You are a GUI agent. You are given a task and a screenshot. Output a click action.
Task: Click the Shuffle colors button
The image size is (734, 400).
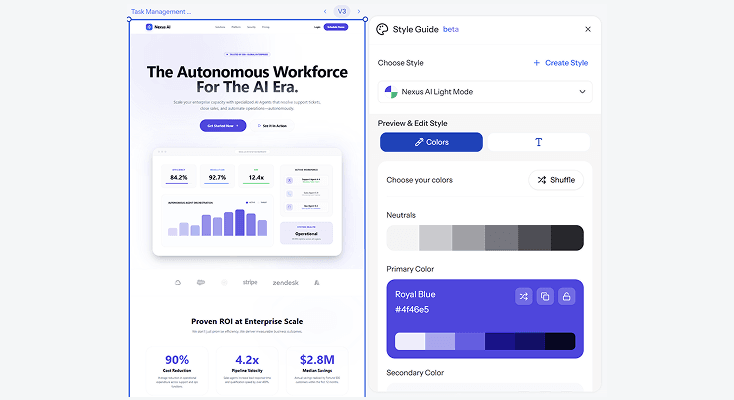click(x=556, y=180)
